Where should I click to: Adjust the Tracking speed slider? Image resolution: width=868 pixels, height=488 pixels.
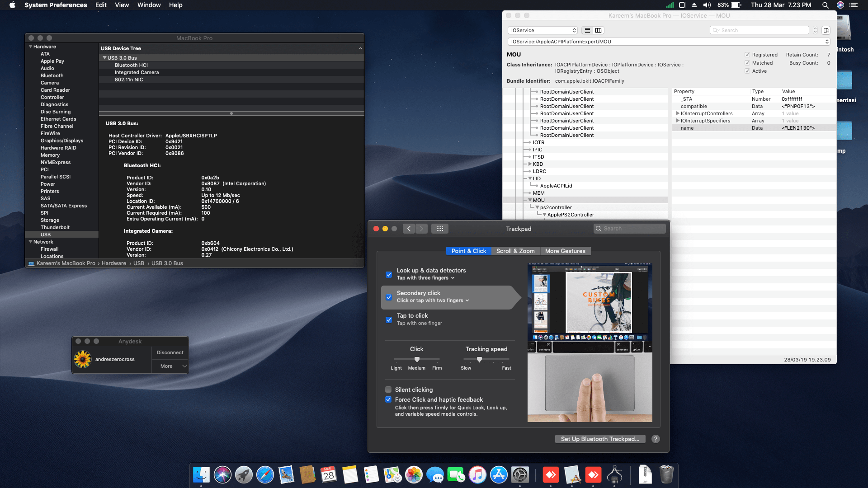479,359
